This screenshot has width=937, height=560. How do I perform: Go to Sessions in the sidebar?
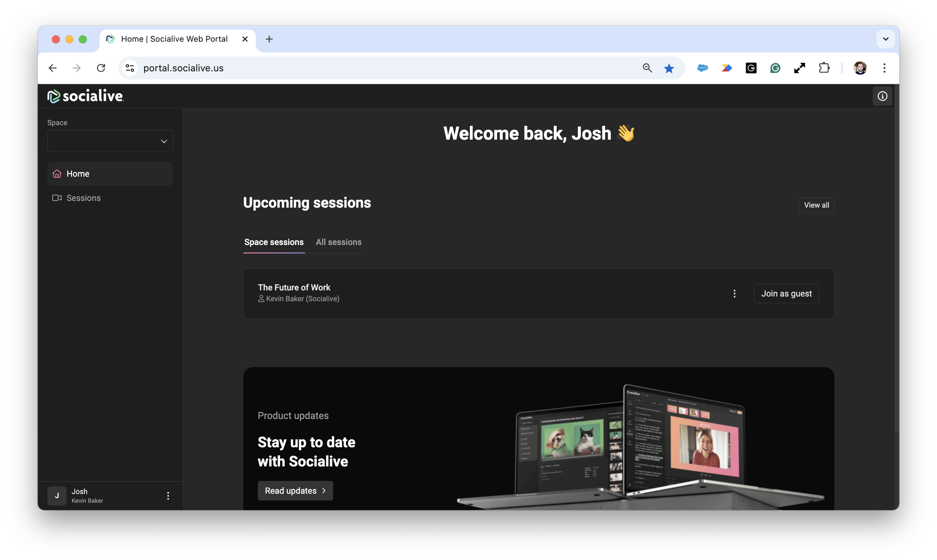(83, 198)
